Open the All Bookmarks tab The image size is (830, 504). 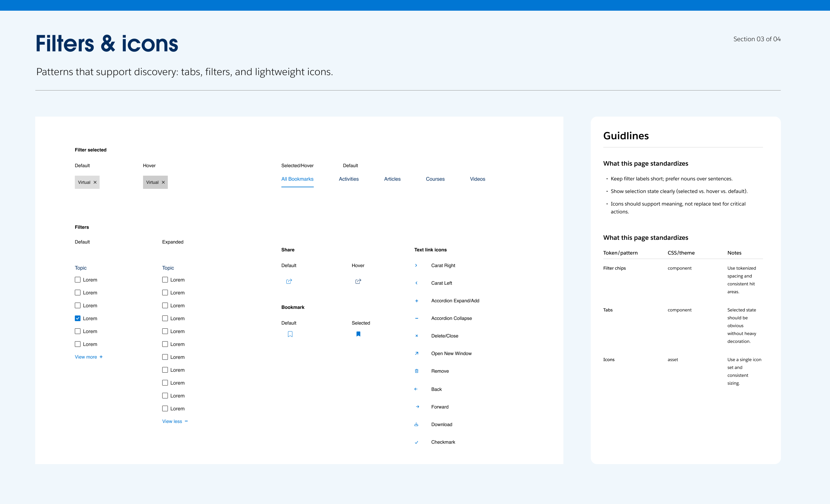pyautogui.click(x=297, y=179)
